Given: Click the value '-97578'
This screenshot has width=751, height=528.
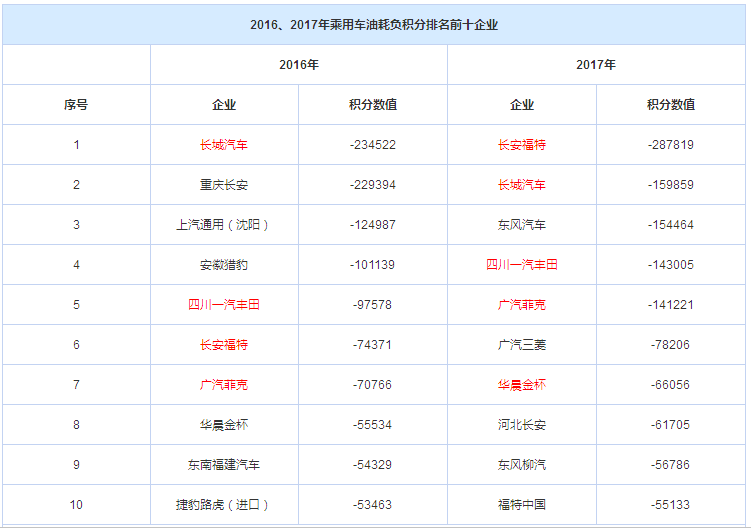Looking at the screenshot, I should pyautogui.click(x=373, y=305).
